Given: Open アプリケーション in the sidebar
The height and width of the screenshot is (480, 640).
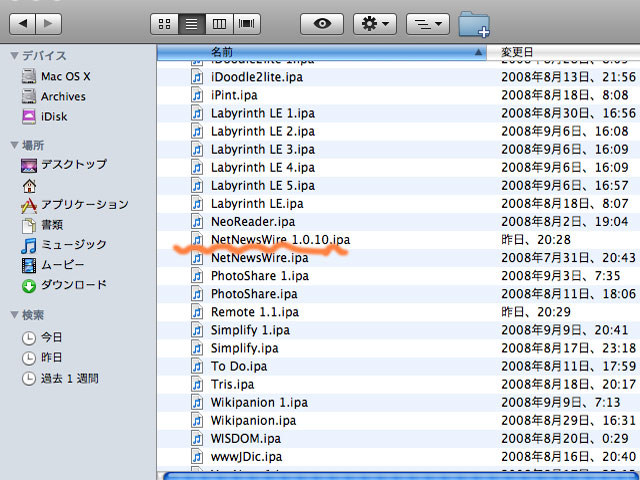Looking at the screenshot, I should tap(75, 204).
